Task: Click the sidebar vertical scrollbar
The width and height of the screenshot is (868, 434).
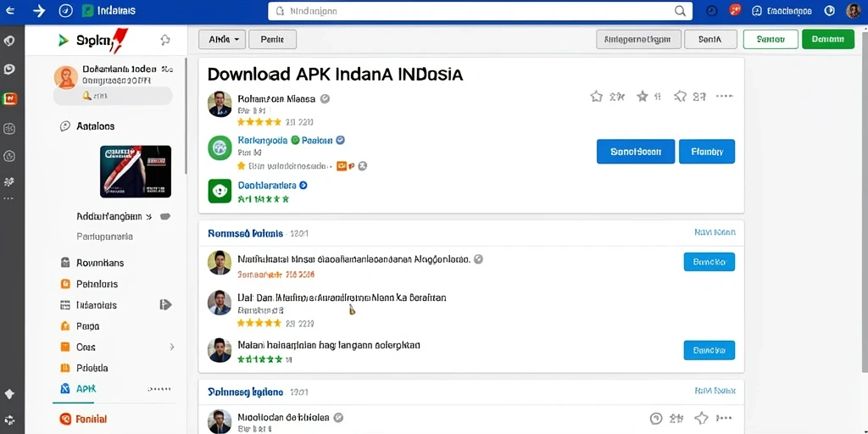Action: tap(186, 116)
